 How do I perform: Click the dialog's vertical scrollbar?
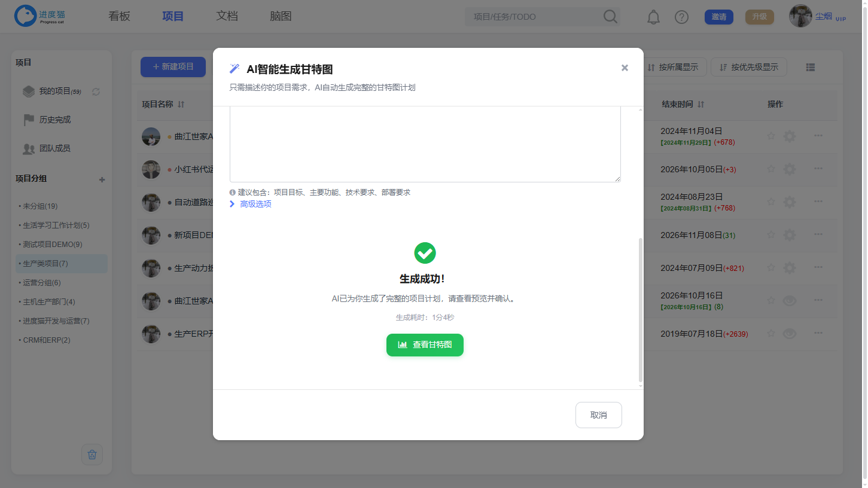641,310
